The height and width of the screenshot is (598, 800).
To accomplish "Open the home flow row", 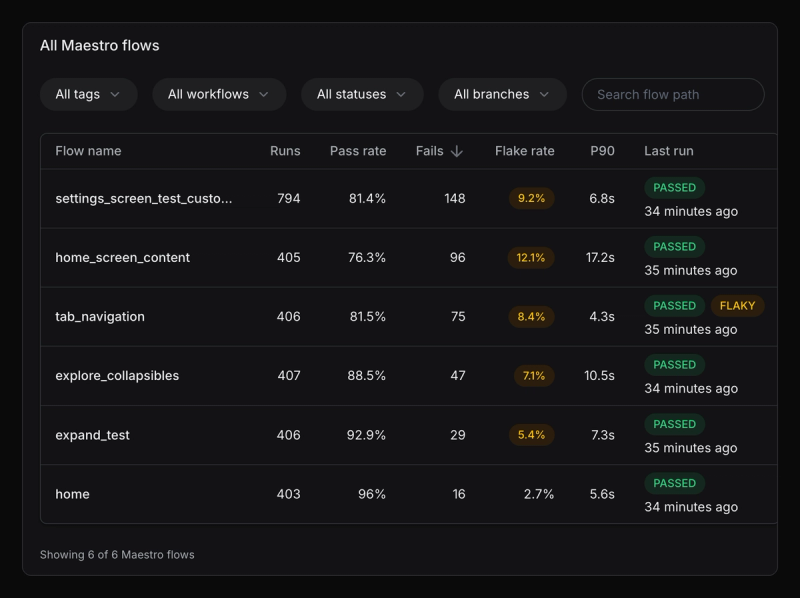I will (409, 494).
